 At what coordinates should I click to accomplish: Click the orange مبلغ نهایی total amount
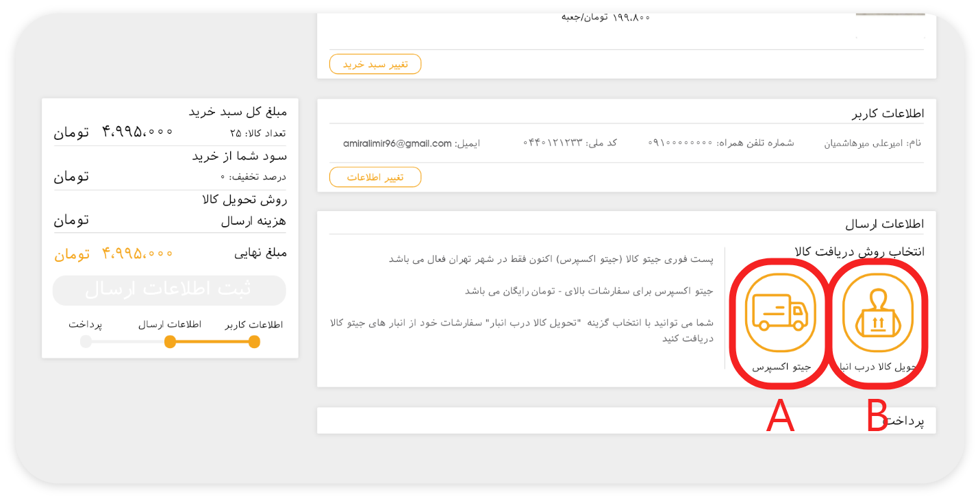[x=138, y=254]
